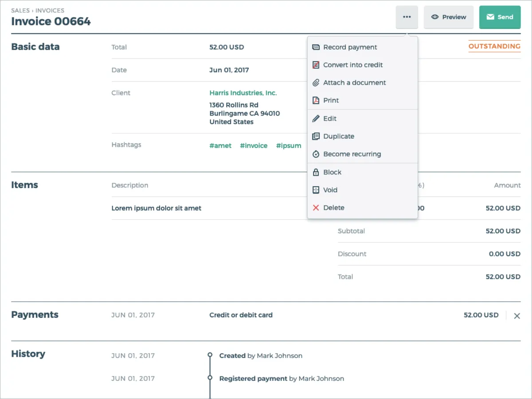The height and width of the screenshot is (399, 532).
Task: Open the Harris Industries, Inc. client link
Action: tap(243, 93)
